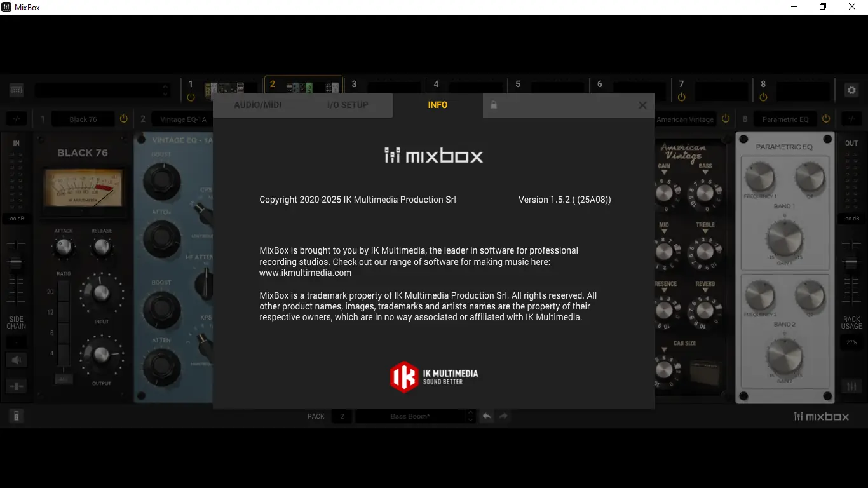Click the "Copyright 2020-2025 IK Multimedia Production Srl" line

[358, 200]
